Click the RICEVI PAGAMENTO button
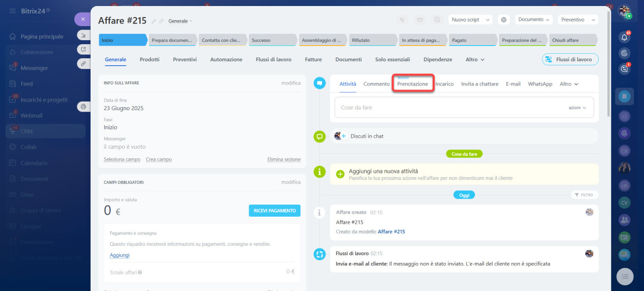 coord(274,211)
